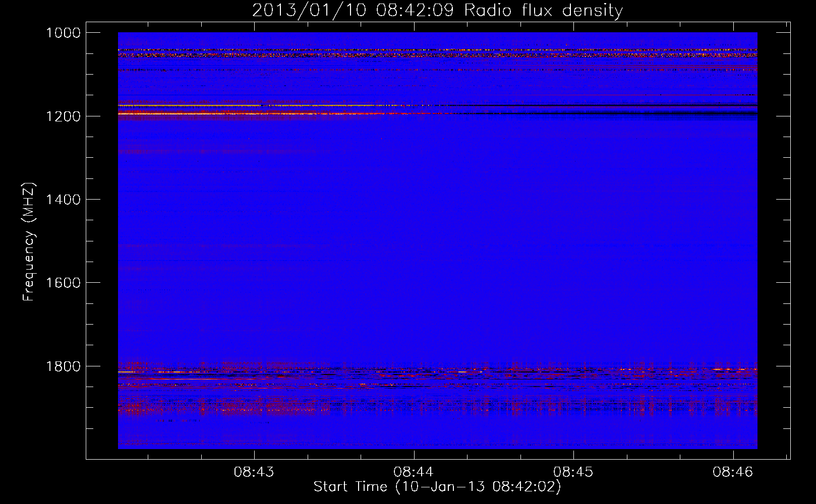Select the 1200 frequency tick label
816x504 pixels.
pos(63,116)
